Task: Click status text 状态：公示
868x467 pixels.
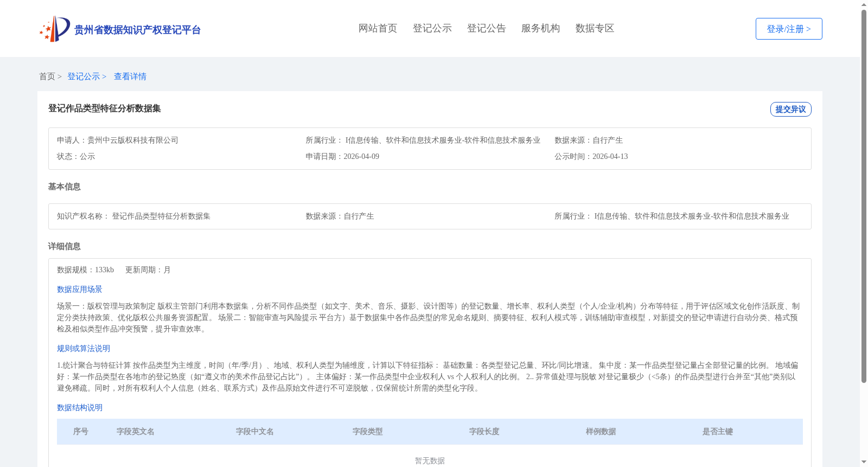Action: point(76,156)
